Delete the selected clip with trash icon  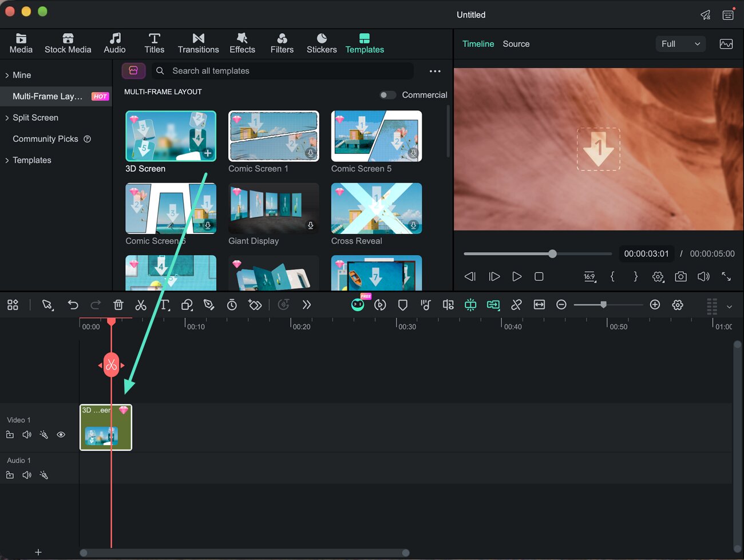point(118,305)
